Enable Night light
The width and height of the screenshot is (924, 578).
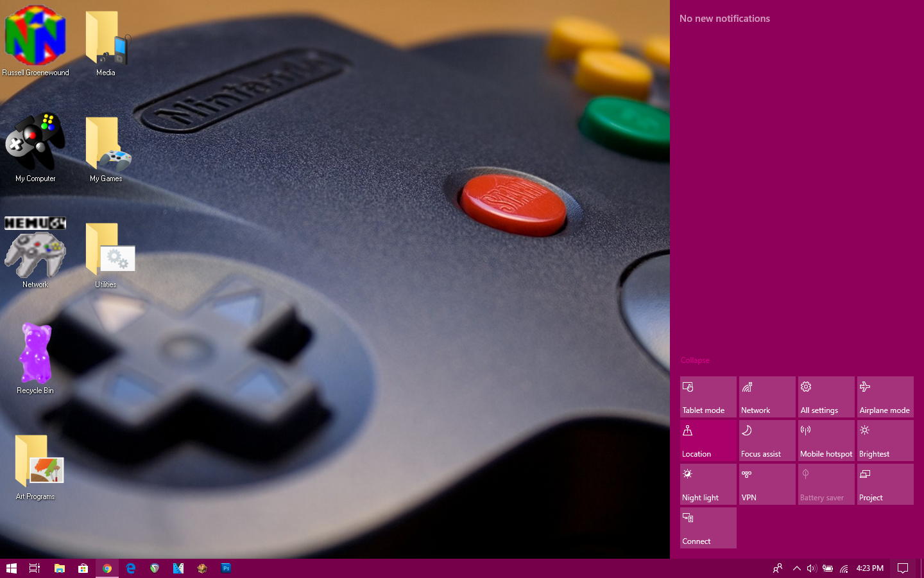point(708,484)
